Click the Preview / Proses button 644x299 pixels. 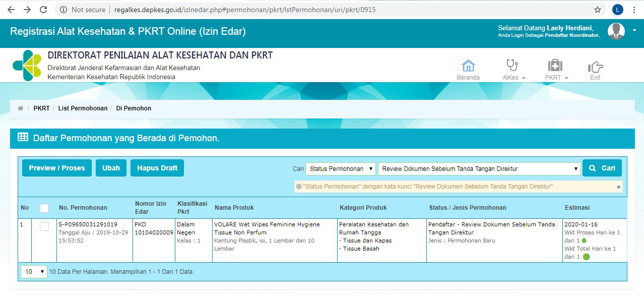click(x=57, y=168)
